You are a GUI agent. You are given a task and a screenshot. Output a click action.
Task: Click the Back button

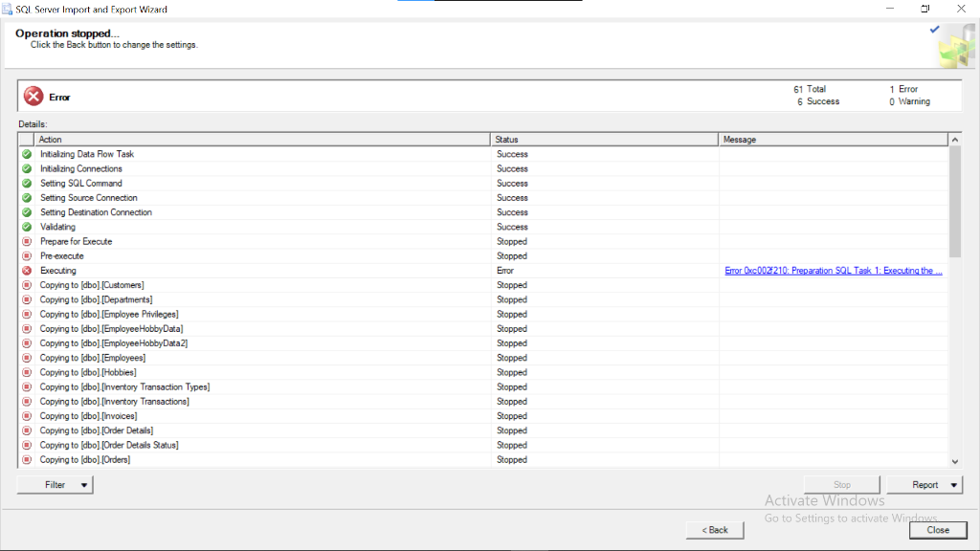715,530
